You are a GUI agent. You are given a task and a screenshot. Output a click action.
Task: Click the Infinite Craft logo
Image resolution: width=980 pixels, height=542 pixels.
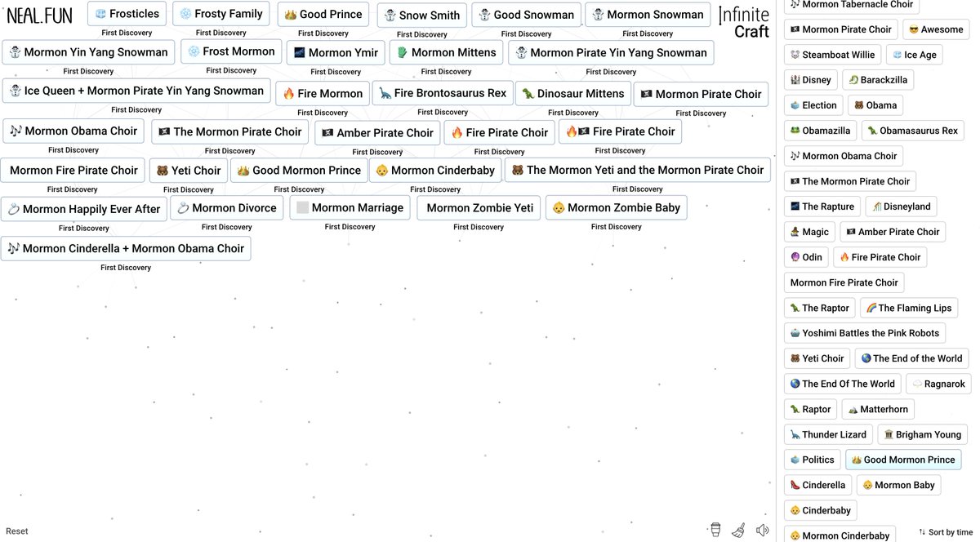(744, 23)
